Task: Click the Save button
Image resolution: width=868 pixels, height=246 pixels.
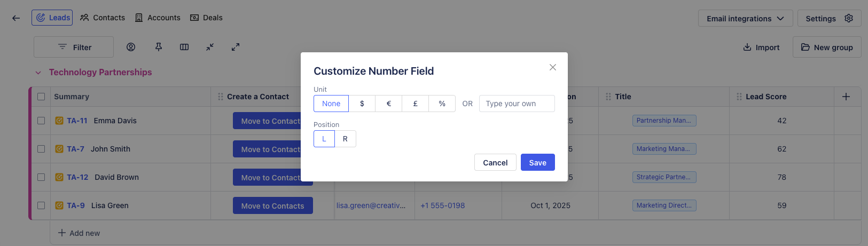Action: click(537, 162)
